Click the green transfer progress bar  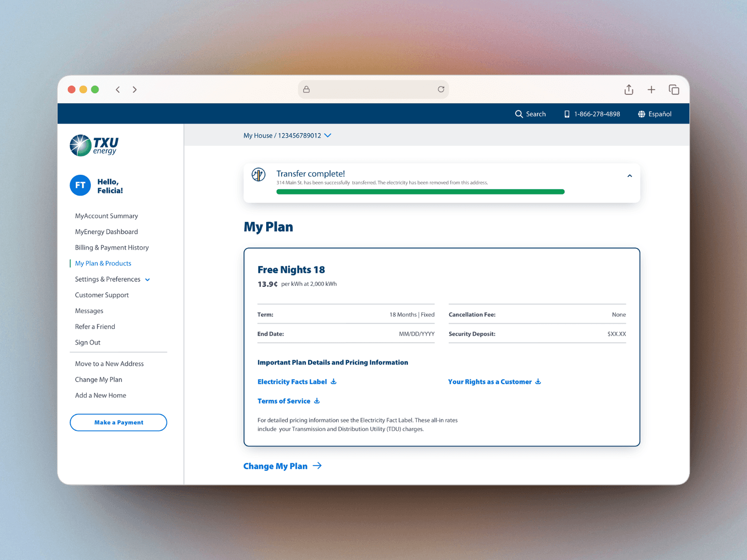(x=420, y=192)
